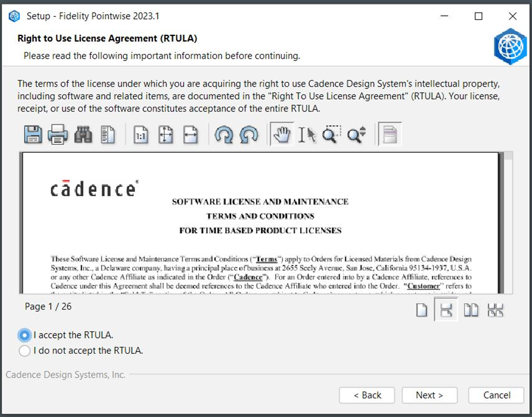Toggle the annotations panel toolbar icon
This screenshot has height=417, width=532.
coord(390,134)
